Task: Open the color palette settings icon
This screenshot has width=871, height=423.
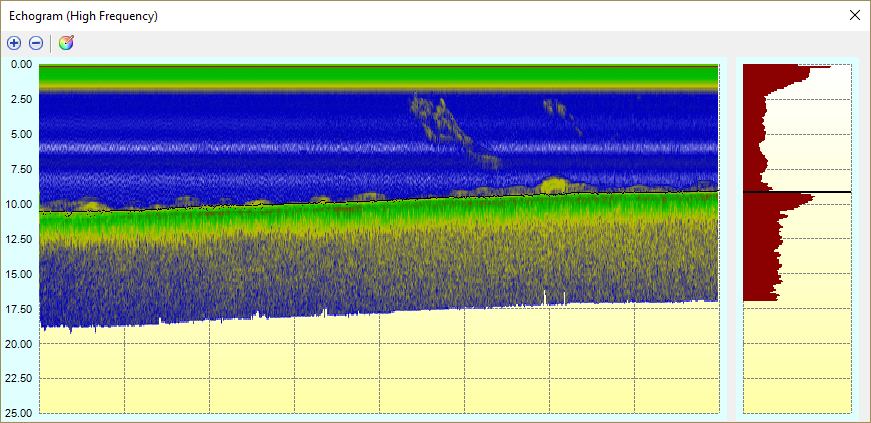Action: coord(66,43)
